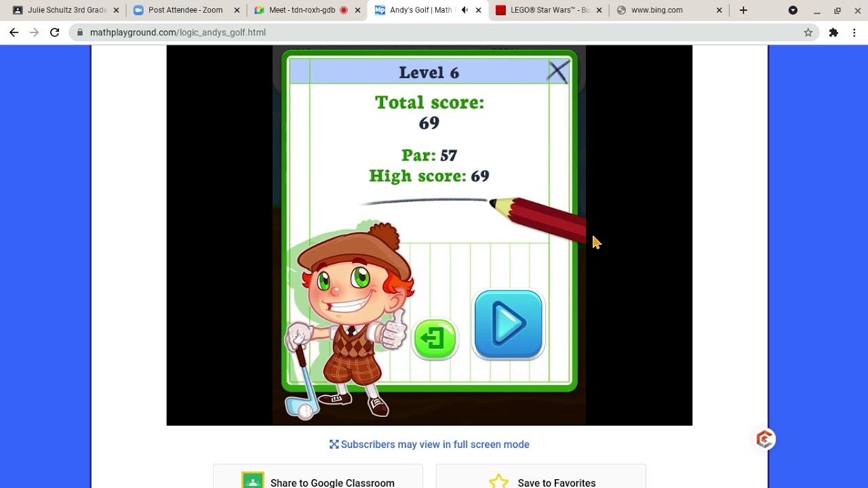The height and width of the screenshot is (488, 868).
Task: Exit to menu with green arrow button
Action: (x=435, y=339)
